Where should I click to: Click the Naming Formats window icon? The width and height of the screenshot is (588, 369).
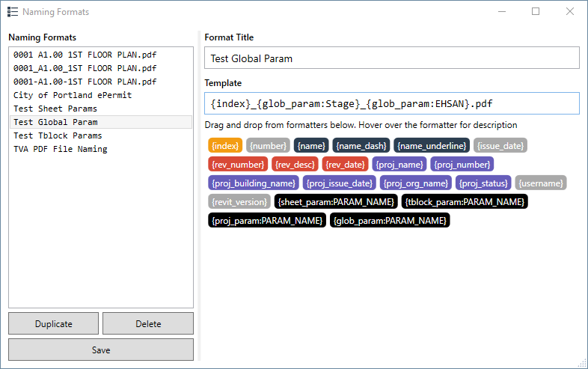[13, 12]
